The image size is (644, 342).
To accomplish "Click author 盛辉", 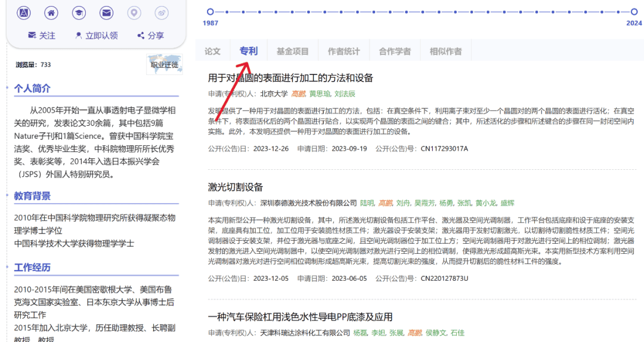I will coord(507,203).
